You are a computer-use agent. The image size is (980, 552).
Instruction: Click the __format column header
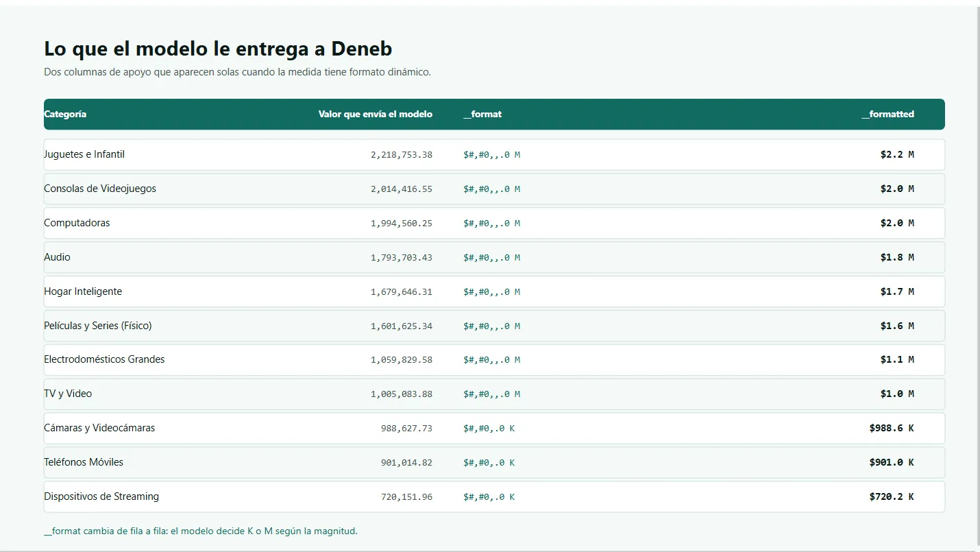(482, 115)
